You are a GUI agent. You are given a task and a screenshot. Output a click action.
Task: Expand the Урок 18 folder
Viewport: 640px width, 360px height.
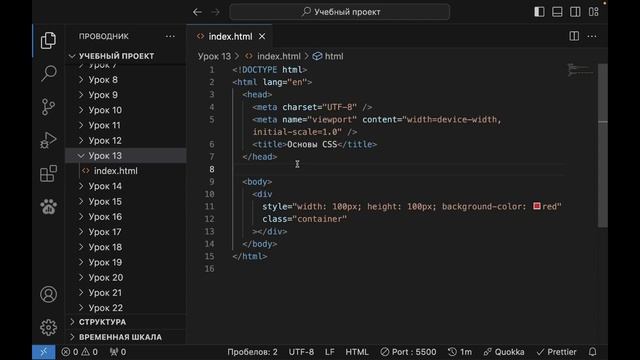[126, 247]
